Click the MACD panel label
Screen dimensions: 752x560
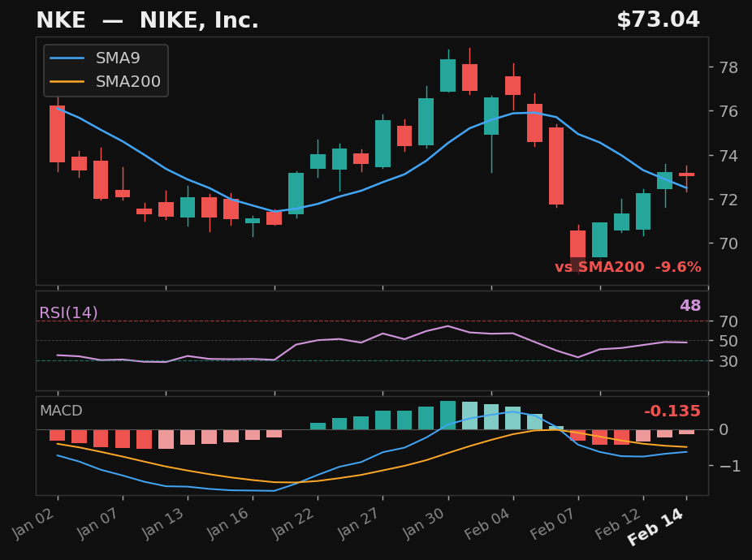[x=61, y=411]
